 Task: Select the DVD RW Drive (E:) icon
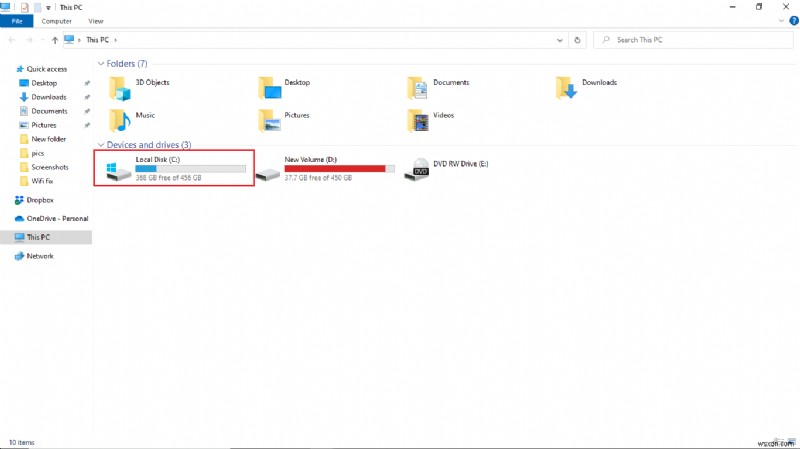click(x=417, y=170)
